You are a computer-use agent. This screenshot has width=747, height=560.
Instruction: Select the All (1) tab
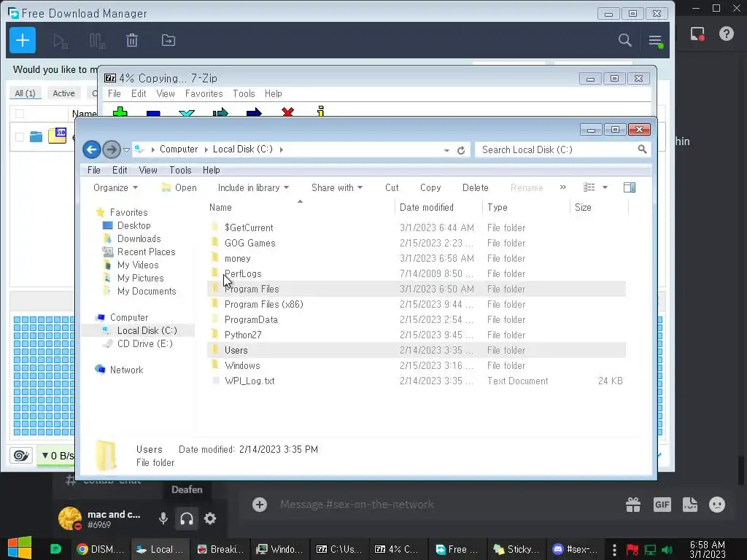26,93
